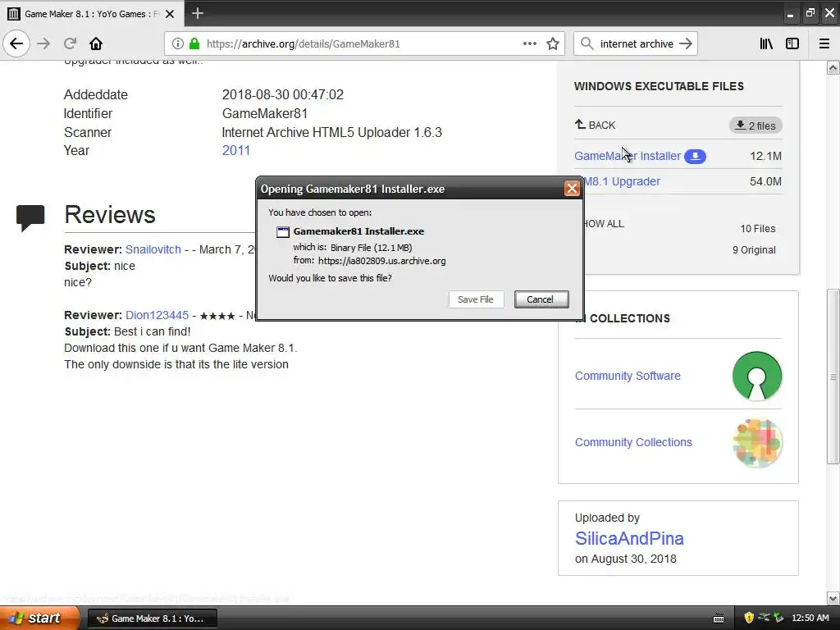Viewport: 840px width, 630px height.
Task: Select the Game Maker 8.1 taskbar item
Action: pyautogui.click(x=152, y=619)
